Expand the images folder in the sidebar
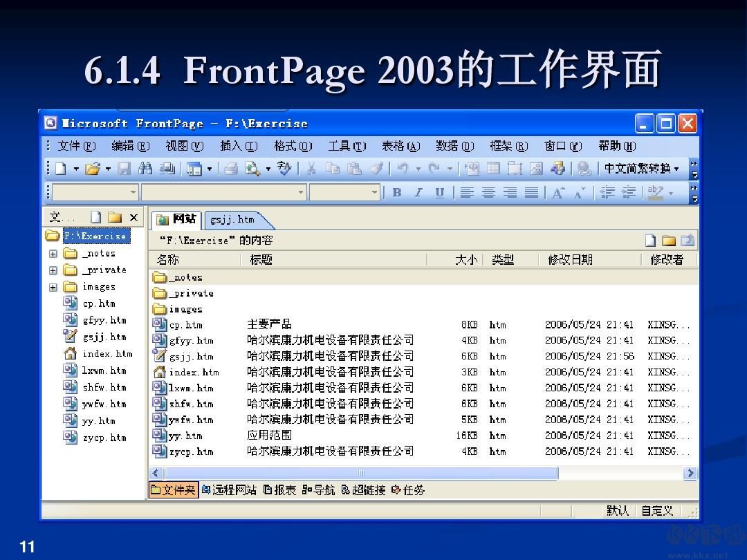 (53, 286)
